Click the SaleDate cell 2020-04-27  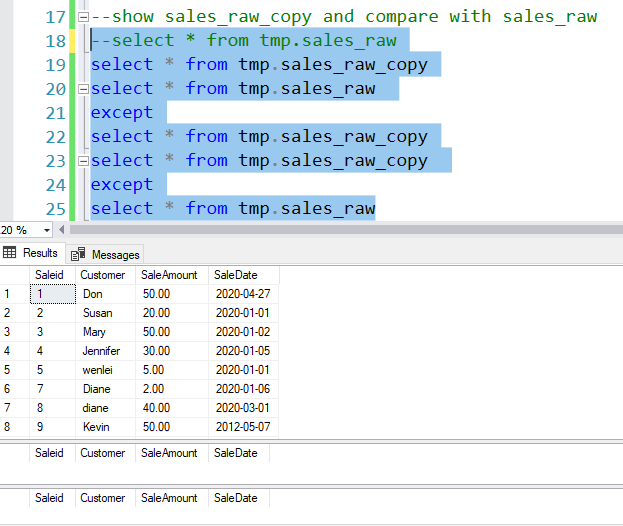(x=243, y=294)
